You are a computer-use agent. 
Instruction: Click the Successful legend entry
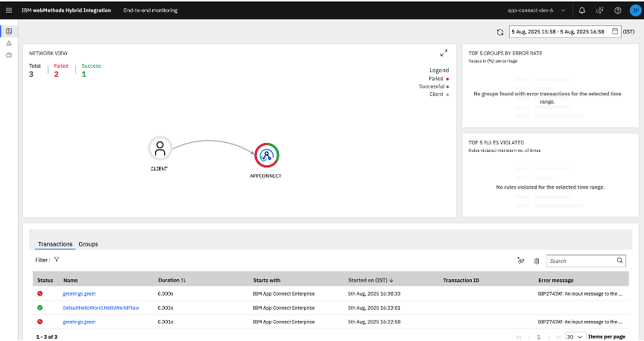click(x=434, y=86)
